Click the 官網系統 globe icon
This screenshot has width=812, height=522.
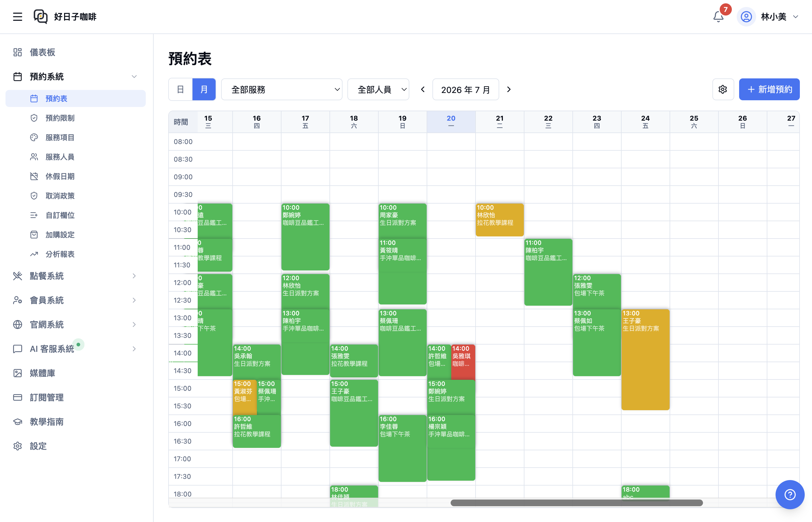[18, 325]
